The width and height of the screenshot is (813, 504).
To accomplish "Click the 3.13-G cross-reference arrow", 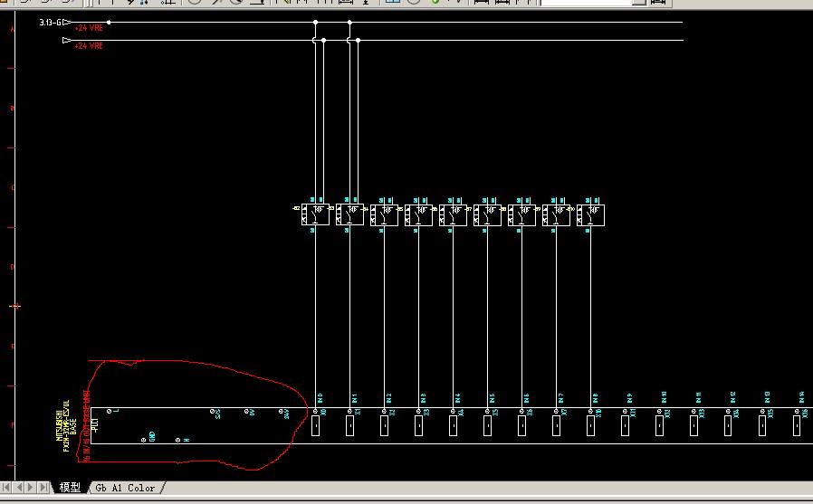I will click(66, 22).
